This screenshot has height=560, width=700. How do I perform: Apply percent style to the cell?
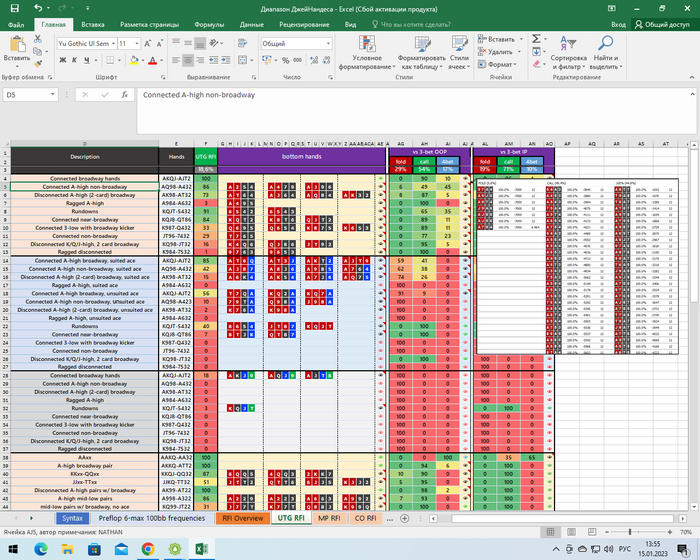[286, 60]
